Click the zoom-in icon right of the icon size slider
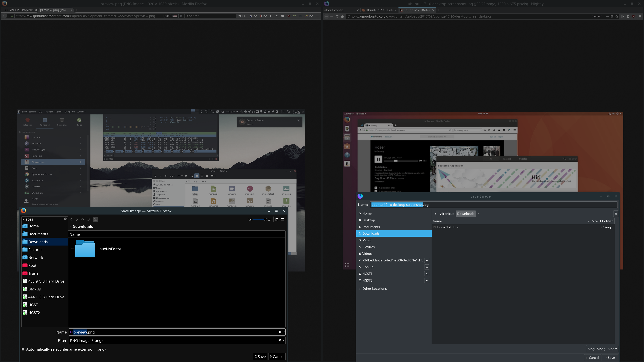Screen dimensions: 644x362 pos(270,219)
